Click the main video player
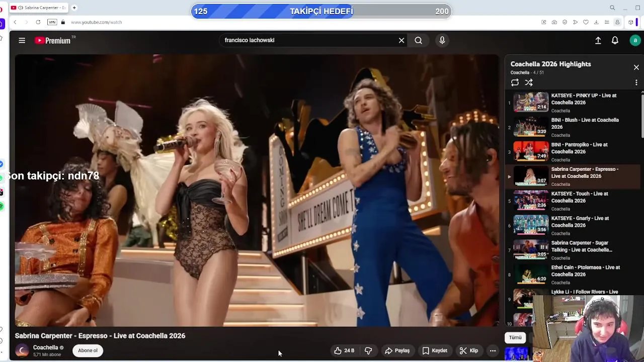The width and height of the screenshot is (644, 362). tap(257, 191)
